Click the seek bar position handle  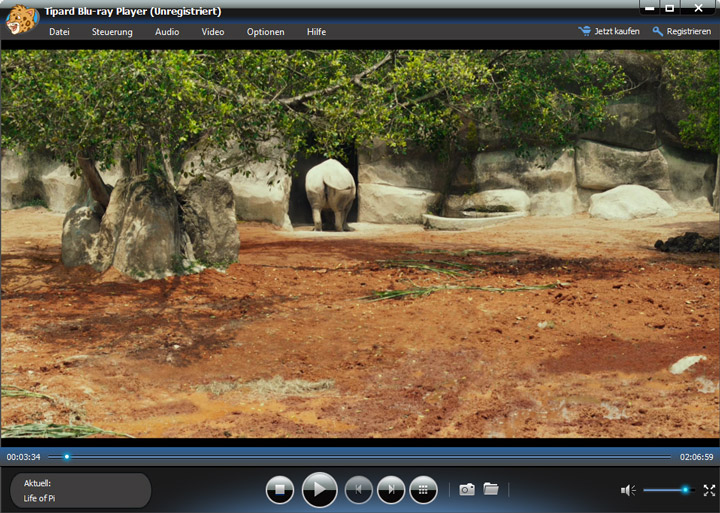(67, 457)
